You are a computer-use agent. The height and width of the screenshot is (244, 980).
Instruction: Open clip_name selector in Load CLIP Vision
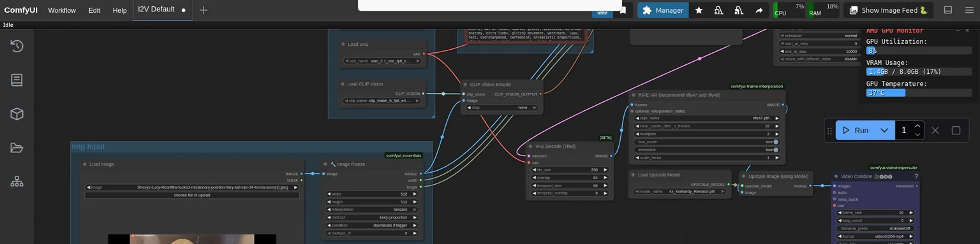tap(382, 101)
